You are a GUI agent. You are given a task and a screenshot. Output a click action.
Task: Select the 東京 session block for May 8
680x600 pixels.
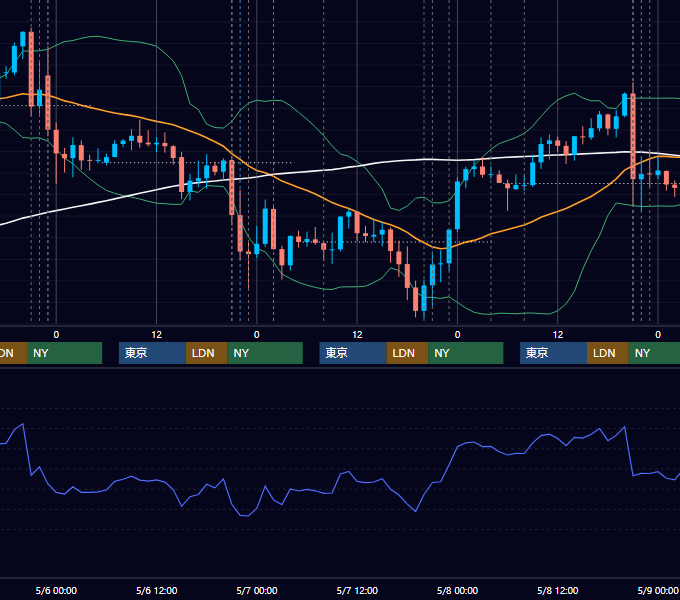(x=553, y=353)
